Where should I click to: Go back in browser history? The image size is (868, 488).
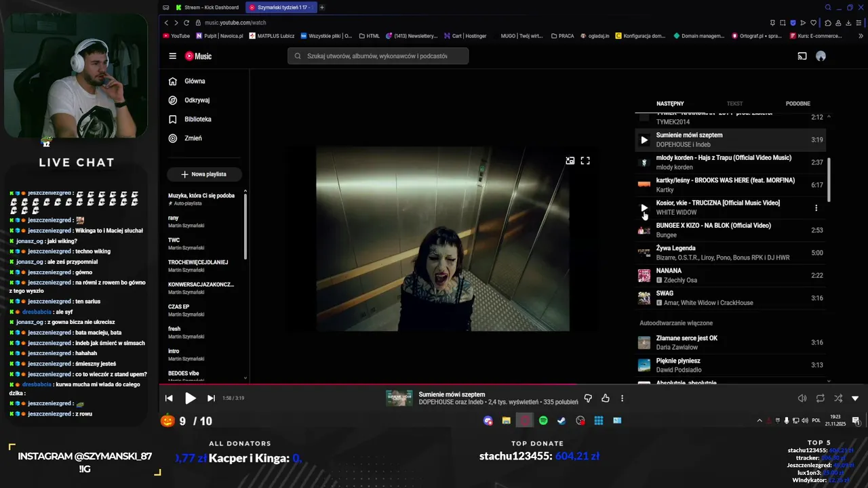(x=166, y=22)
